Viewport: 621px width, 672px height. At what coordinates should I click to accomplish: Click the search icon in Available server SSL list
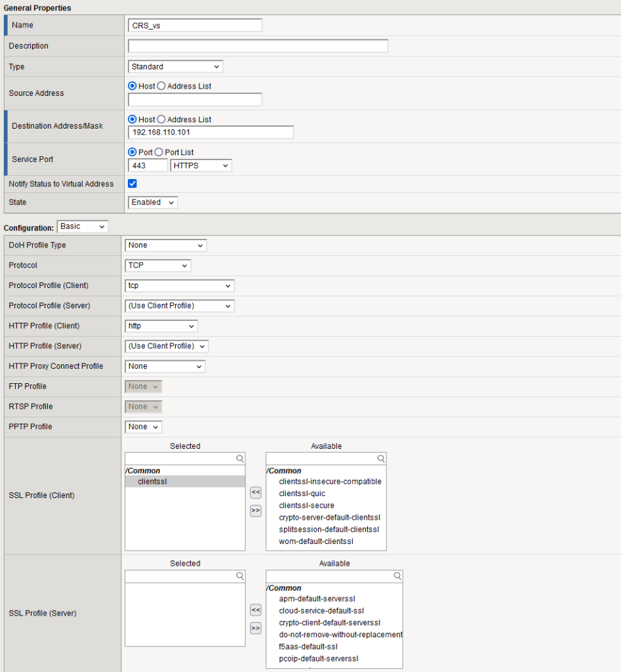point(397,576)
